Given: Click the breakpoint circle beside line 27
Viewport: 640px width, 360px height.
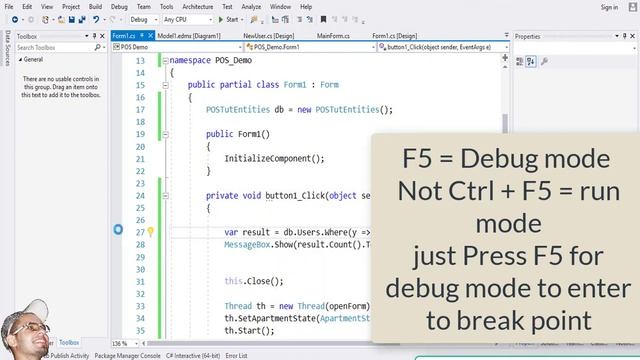Looking at the screenshot, I should point(118,230).
